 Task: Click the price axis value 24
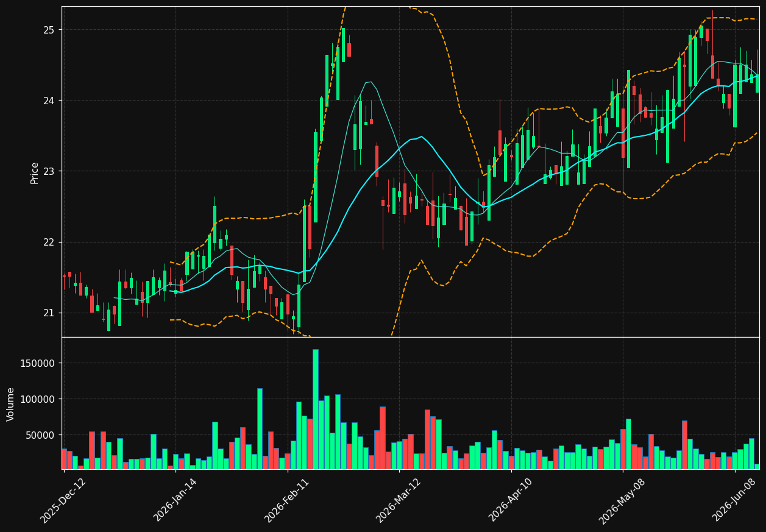coord(49,101)
